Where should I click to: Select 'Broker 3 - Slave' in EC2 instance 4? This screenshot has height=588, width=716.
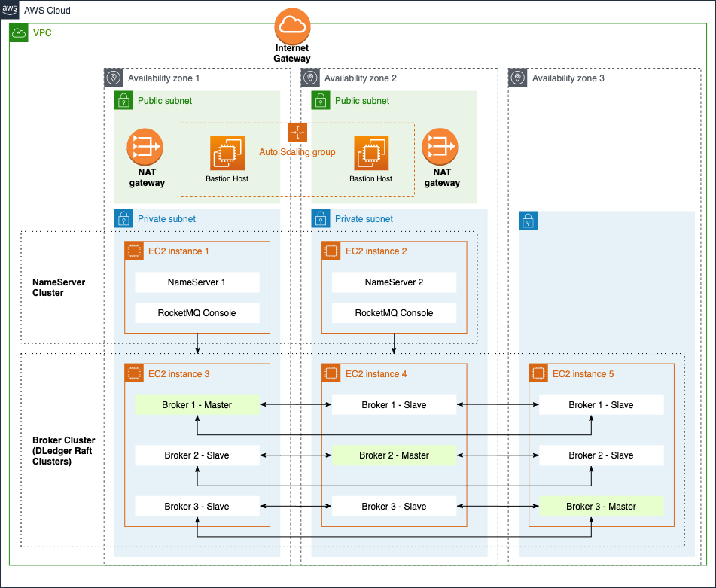(394, 507)
